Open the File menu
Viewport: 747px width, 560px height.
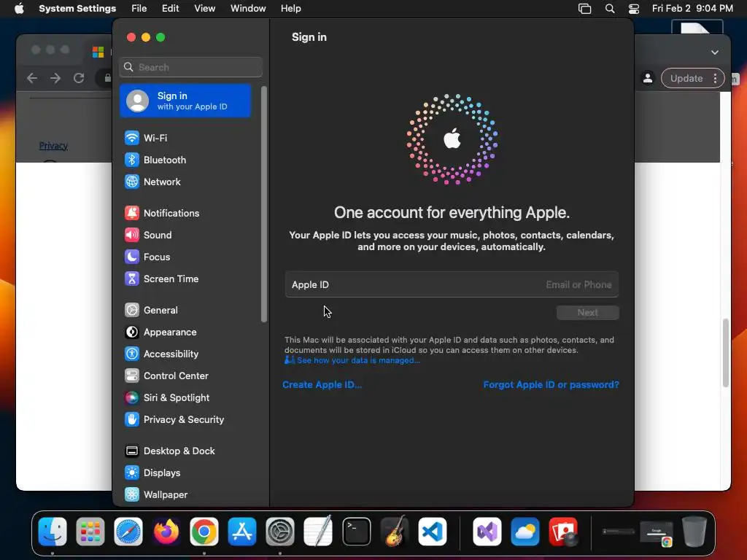139,9
